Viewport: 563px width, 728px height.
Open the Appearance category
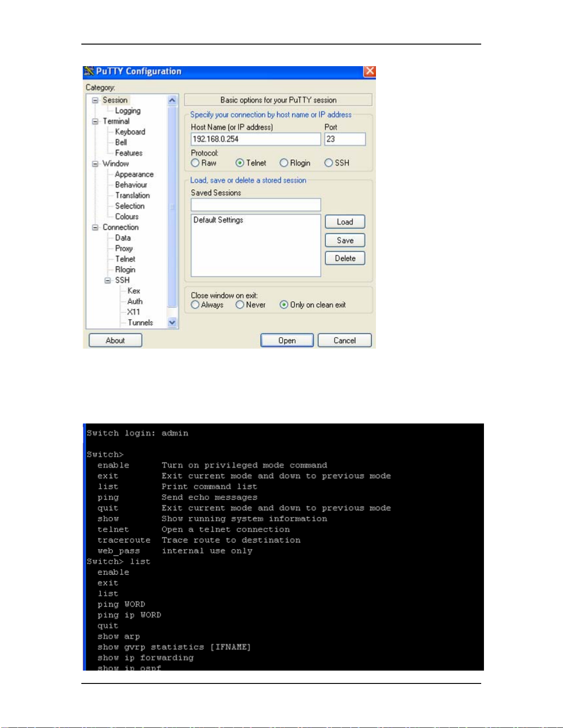(x=134, y=174)
